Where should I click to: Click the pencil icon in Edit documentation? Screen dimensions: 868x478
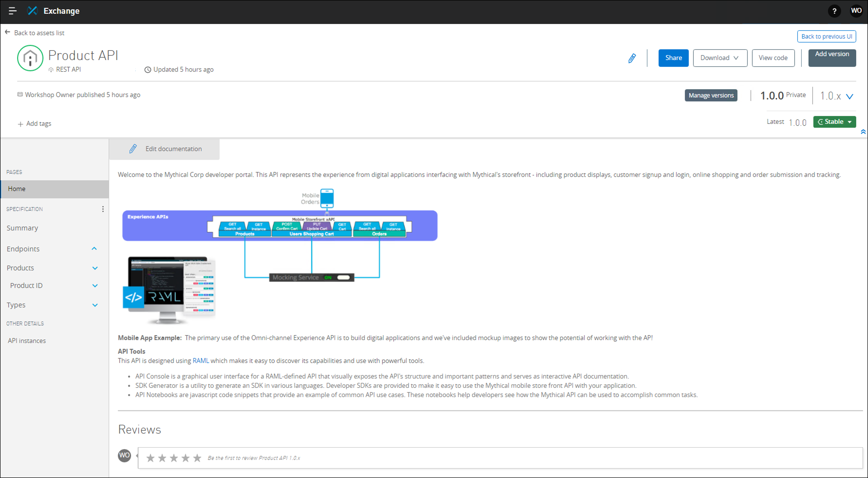(133, 149)
